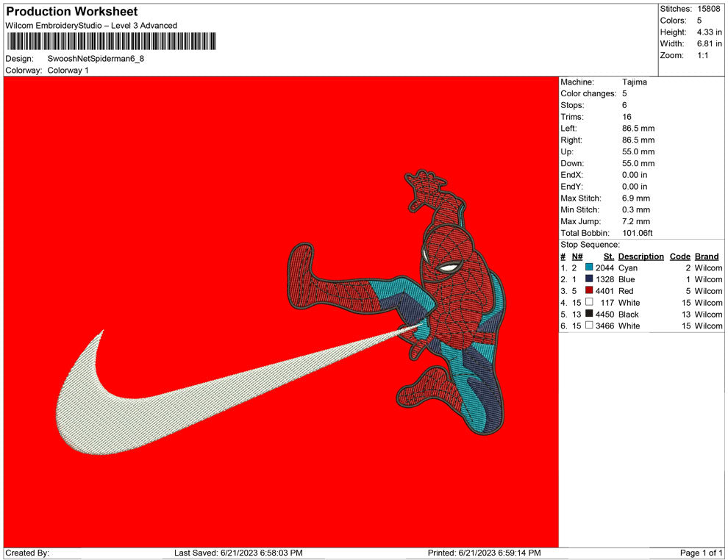
Task: Click the Zoom value '1:1'
Action: [x=702, y=55]
